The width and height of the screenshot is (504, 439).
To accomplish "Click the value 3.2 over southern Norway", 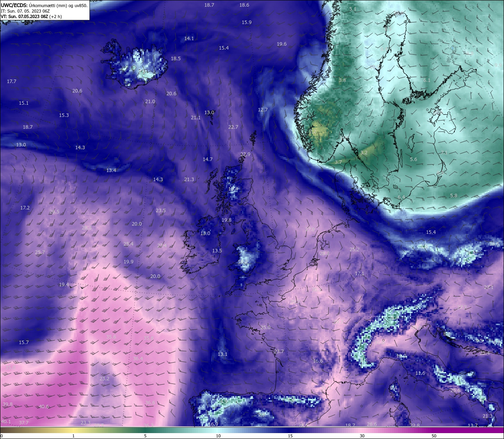I will coord(364,153).
